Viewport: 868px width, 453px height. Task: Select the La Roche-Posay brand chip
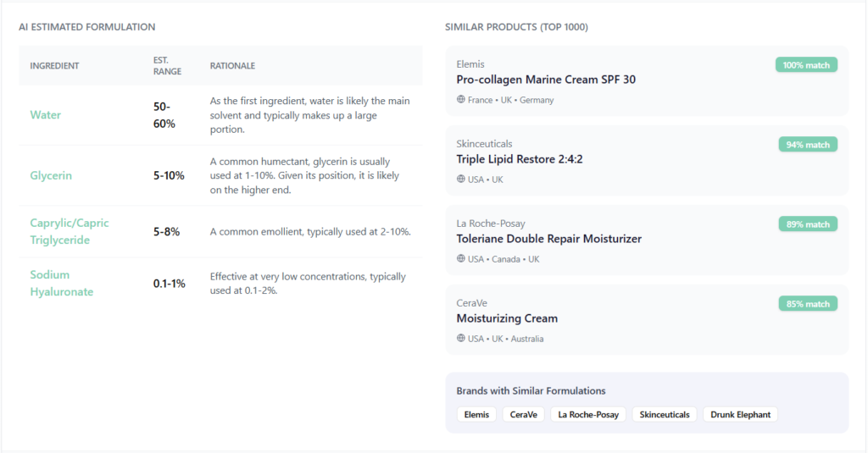pos(588,415)
